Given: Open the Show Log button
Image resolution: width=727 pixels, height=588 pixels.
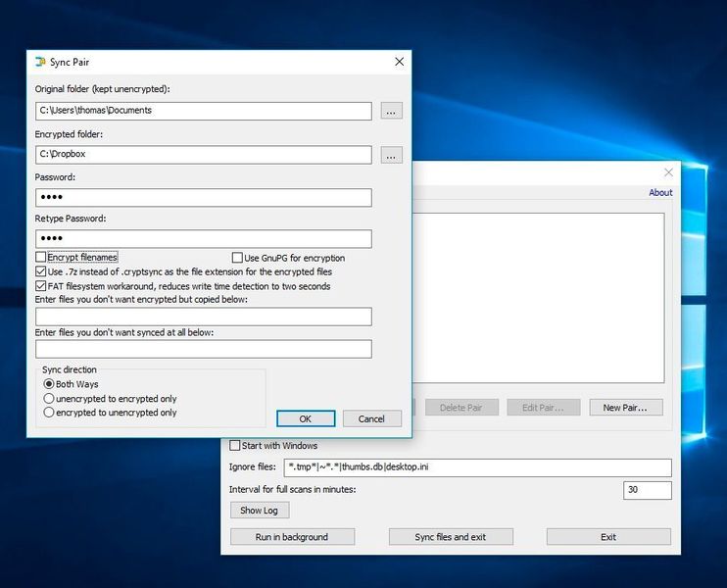Looking at the screenshot, I should (260, 511).
